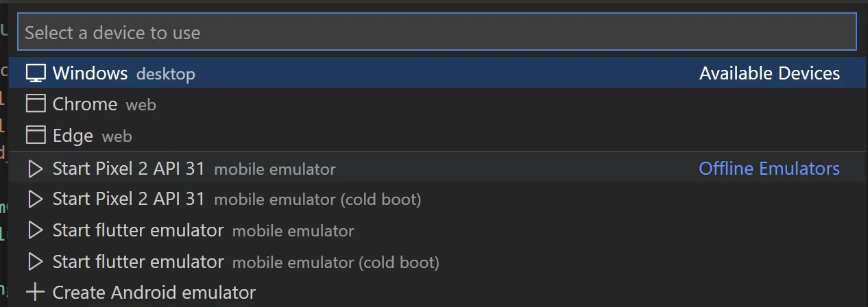Image resolution: width=868 pixels, height=307 pixels.
Task: Open the Create Android emulator option
Action: pos(154,293)
